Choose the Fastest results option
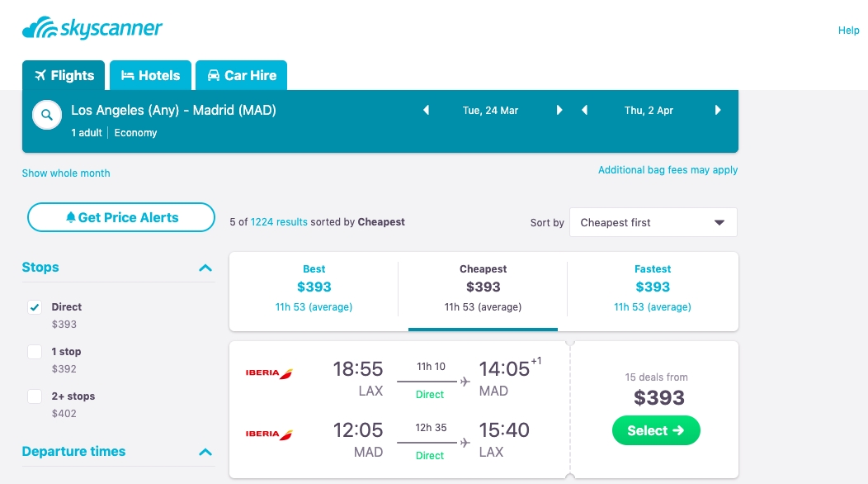 pos(653,287)
